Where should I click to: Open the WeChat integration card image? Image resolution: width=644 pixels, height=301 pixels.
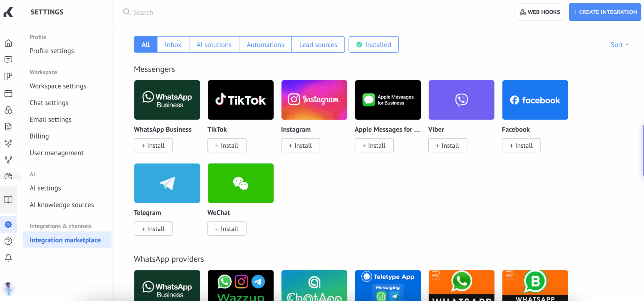pyautogui.click(x=241, y=183)
